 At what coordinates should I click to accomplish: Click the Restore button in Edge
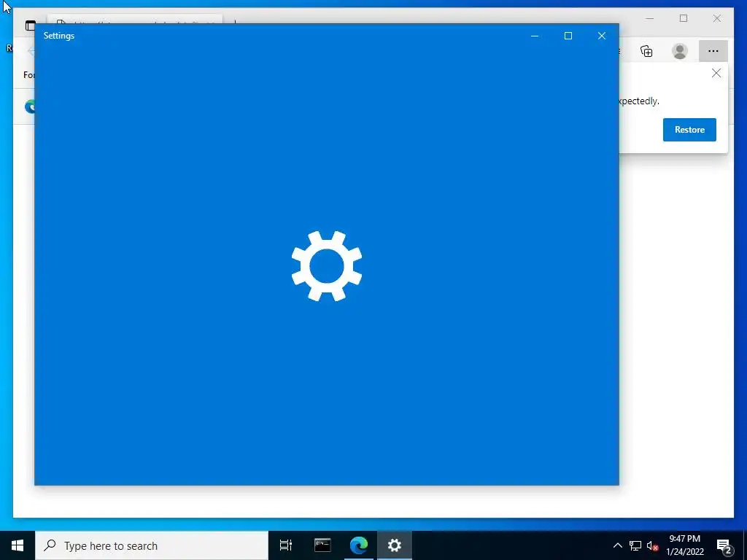click(689, 130)
